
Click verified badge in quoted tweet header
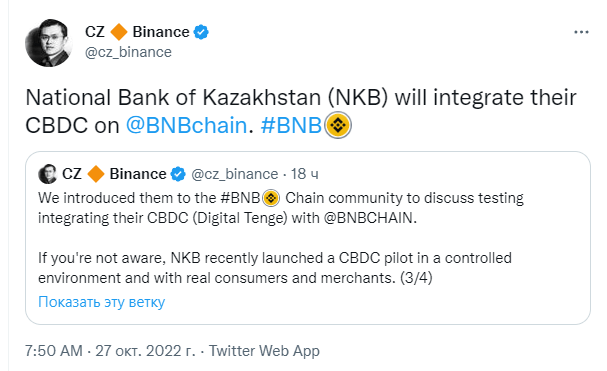pyautogui.click(x=178, y=174)
